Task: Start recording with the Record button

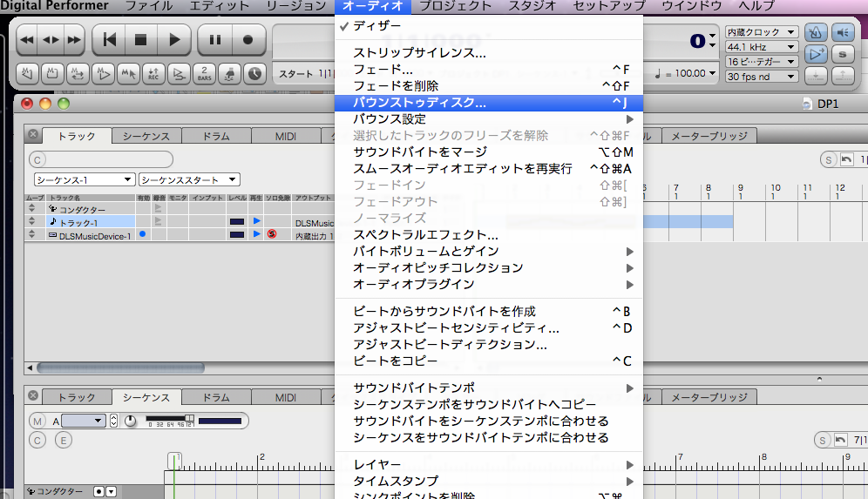Action: (248, 40)
